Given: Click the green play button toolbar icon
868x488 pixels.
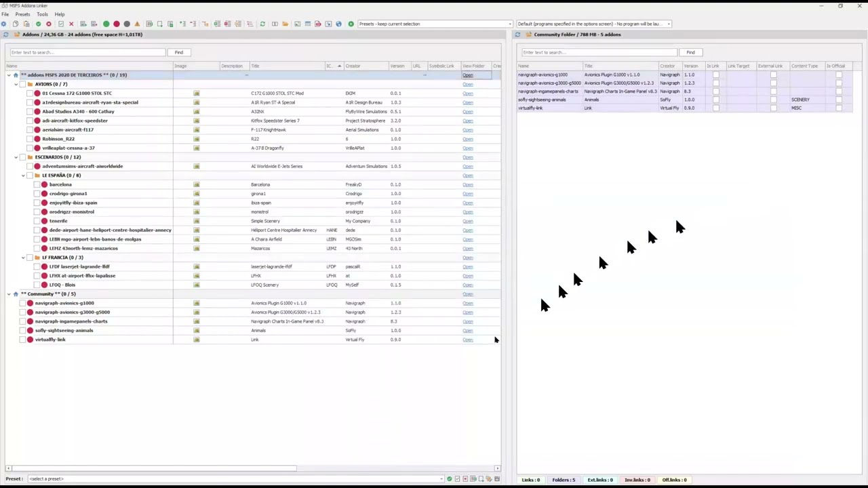Looking at the screenshot, I should point(351,24).
